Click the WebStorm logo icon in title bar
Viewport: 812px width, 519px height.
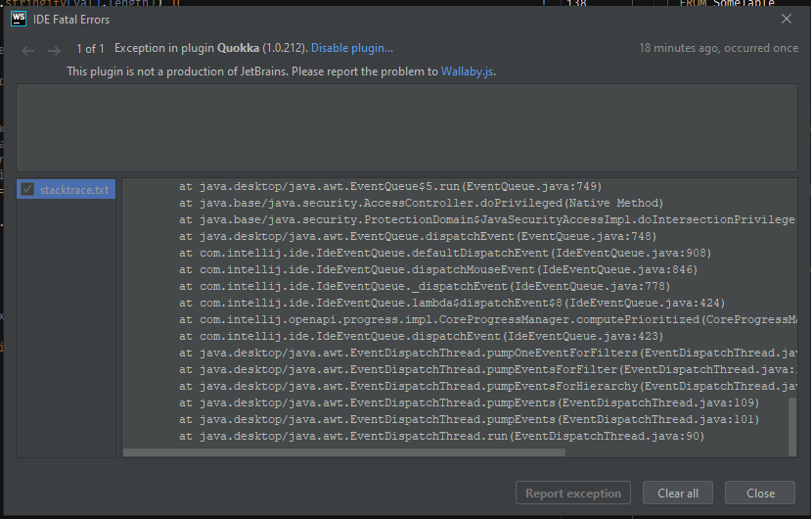click(19, 20)
